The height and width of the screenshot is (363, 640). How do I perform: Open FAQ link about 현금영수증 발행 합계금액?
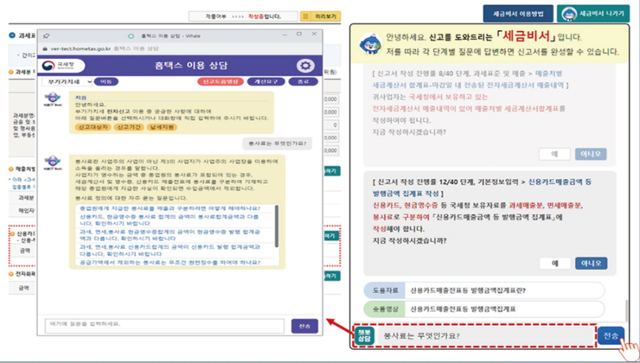[169, 235]
